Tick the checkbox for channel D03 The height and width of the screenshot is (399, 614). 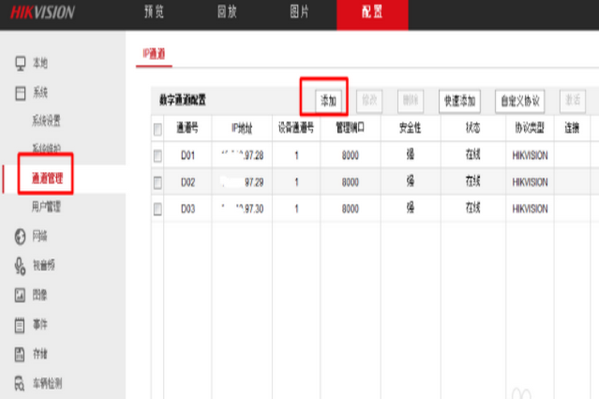click(158, 209)
